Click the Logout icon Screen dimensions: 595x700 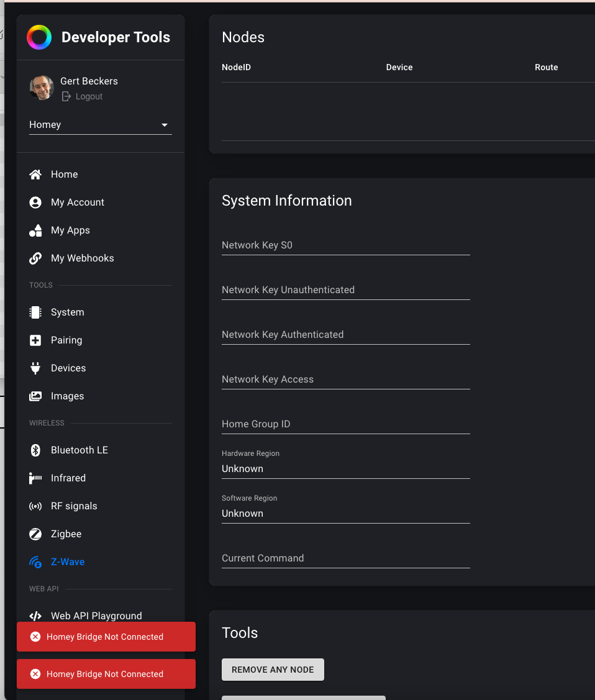pyautogui.click(x=66, y=96)
